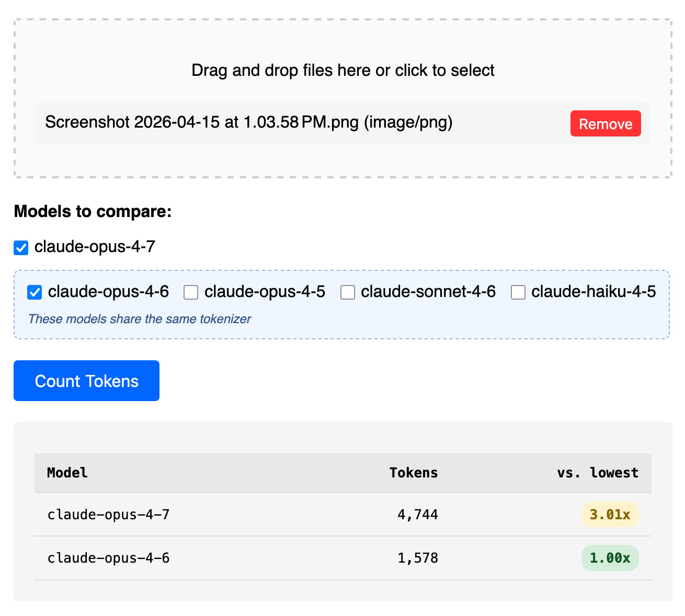Click the 4,744 token count value
This screenshot has height=616, width=685.
pos(417,515)
